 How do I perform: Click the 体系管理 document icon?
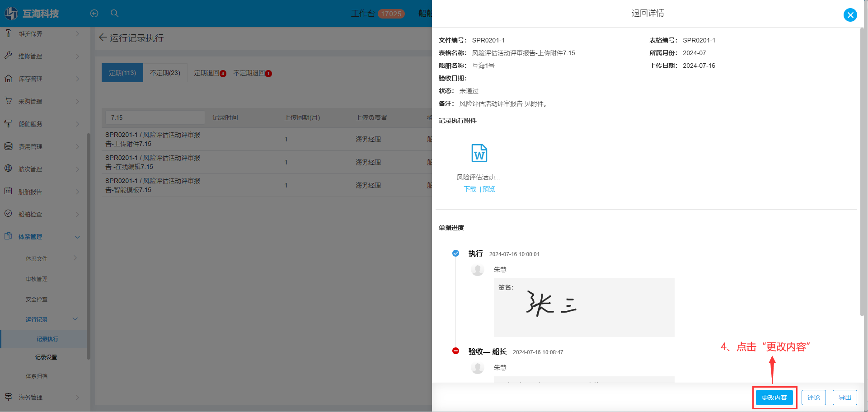pos(8,236)
